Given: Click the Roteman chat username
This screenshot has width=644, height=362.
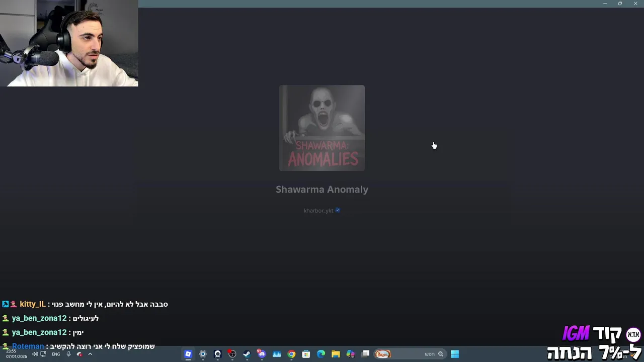Looking at the screenshot, I should [28, 346].
